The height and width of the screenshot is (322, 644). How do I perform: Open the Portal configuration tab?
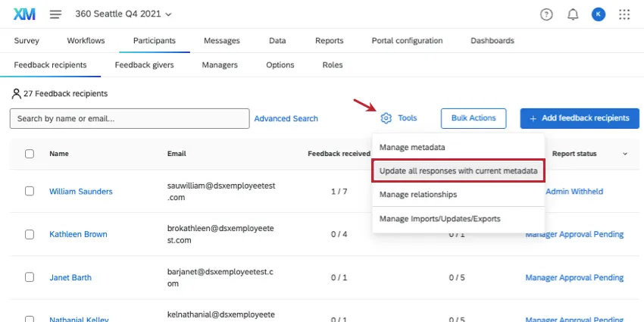(407, 41)
